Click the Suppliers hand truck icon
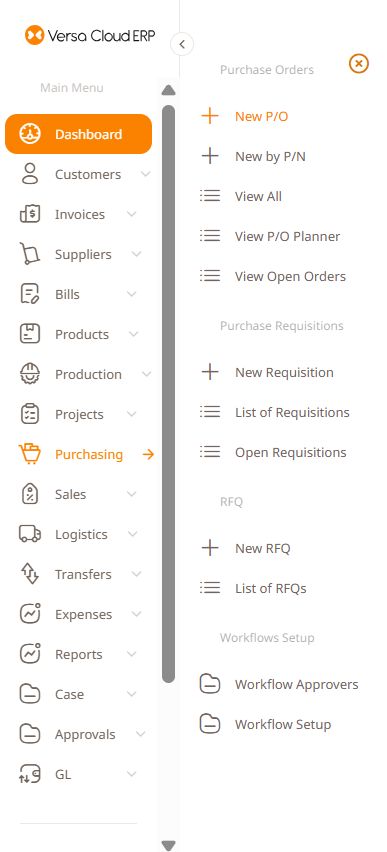387x852 pixels. pyautogui.click(x=30, y=254)
